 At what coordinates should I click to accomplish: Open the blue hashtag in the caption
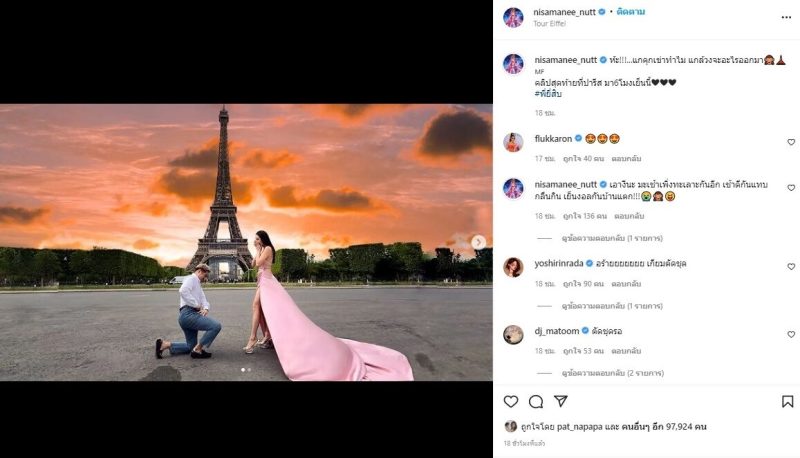(548, 94)
